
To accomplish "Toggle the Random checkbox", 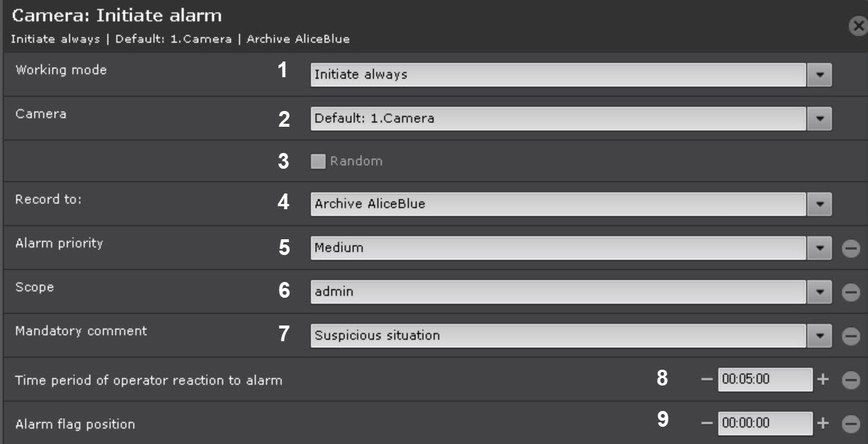I will tap(318, 161).
